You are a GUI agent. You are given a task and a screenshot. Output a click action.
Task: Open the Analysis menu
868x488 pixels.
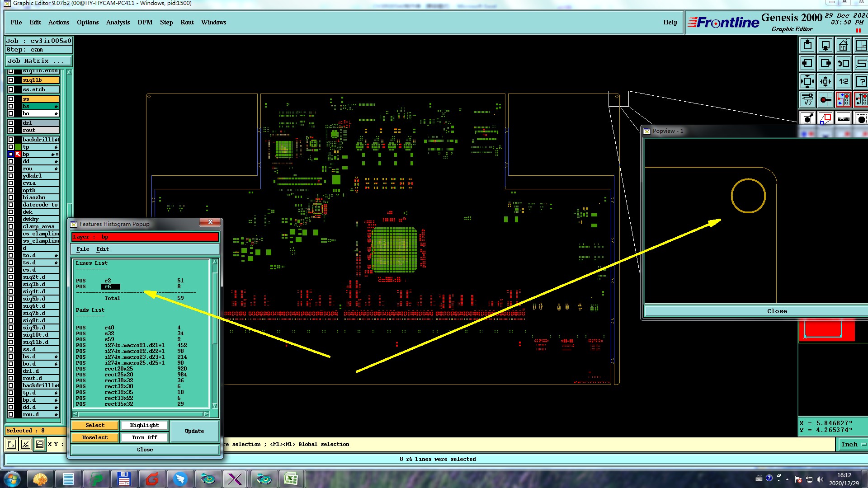click(118, 23)
